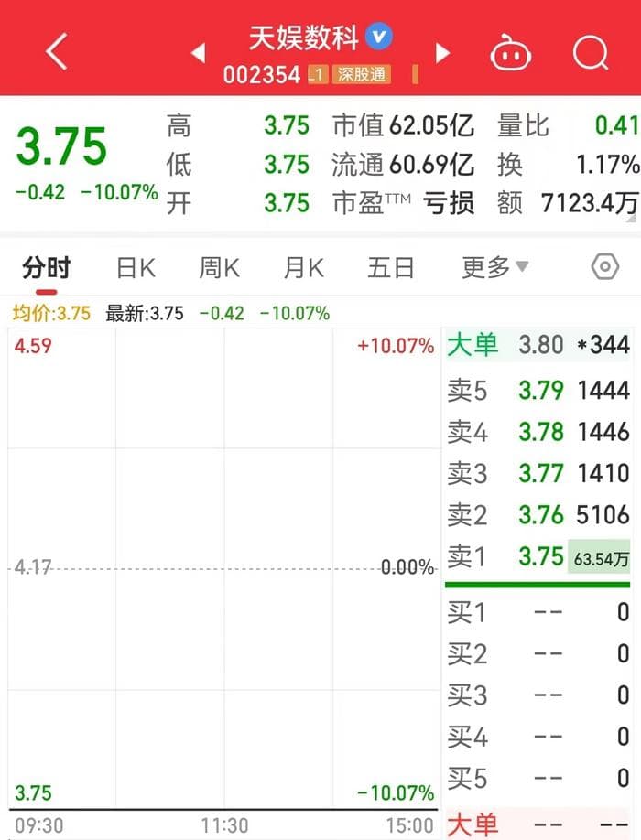Go to previous stock with left triangle

[198, 53]
